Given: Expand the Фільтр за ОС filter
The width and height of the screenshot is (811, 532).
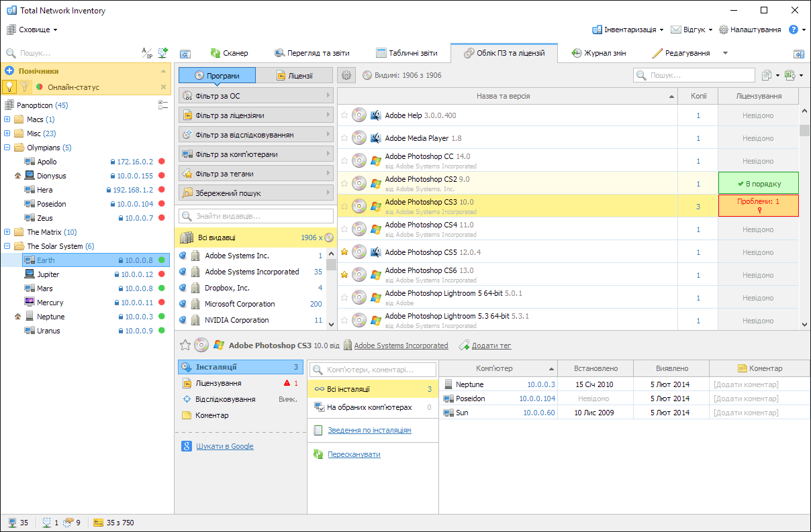Looking at the screenshot, I should [x=256, y=96].
